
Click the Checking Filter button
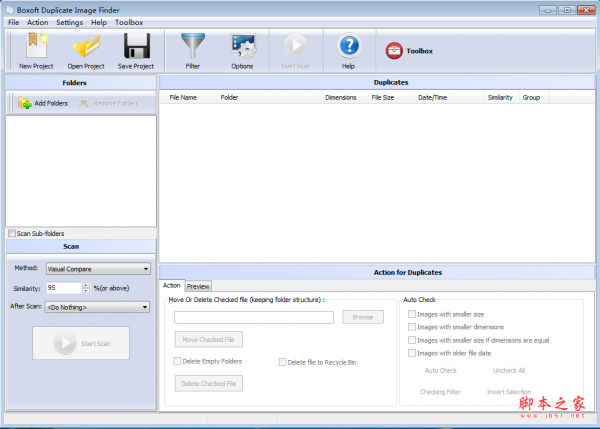pos(440,392)
